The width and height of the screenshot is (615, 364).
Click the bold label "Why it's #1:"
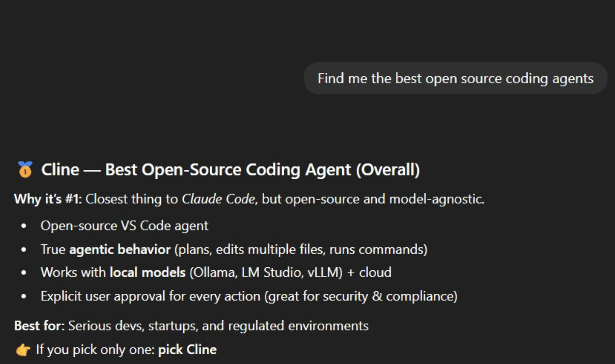tap(48, 199)
